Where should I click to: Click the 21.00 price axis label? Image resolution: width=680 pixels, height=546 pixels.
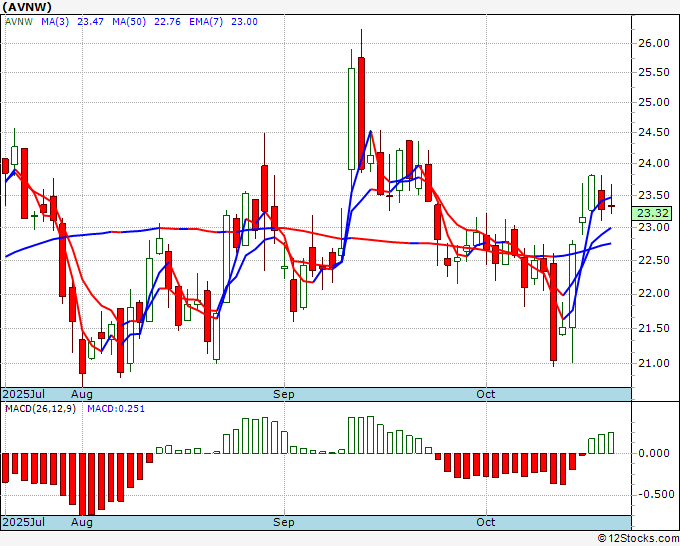click(654, 363)
